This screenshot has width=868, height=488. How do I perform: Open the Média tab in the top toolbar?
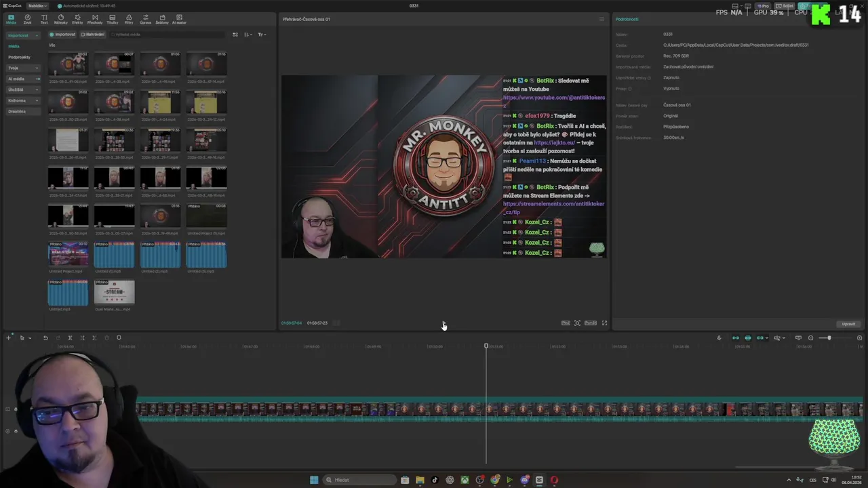coord(11,19)
